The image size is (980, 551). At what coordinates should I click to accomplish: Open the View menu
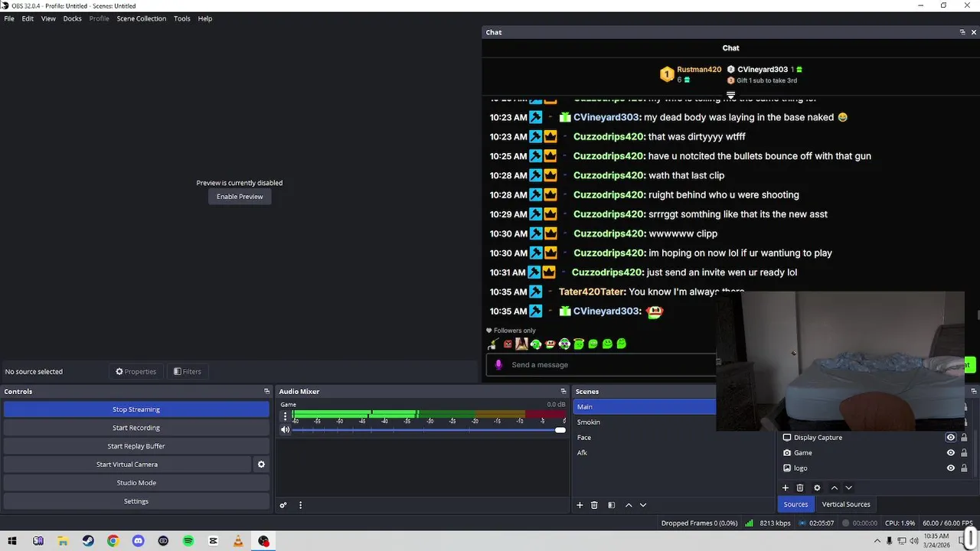(48, 18)
